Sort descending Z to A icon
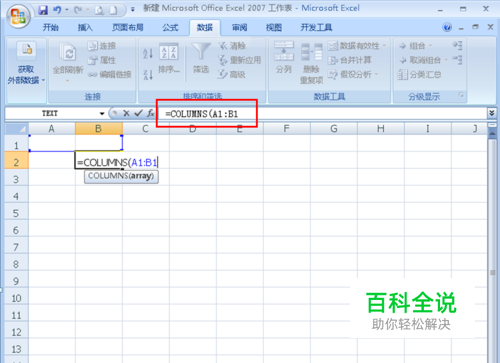500x363 pixels. (x=148, y=74)
